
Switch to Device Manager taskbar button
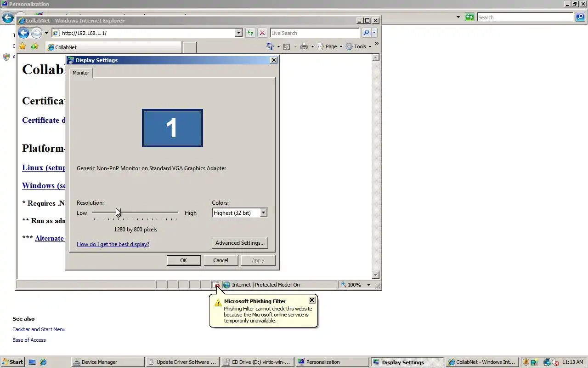[x=108, y=362]
